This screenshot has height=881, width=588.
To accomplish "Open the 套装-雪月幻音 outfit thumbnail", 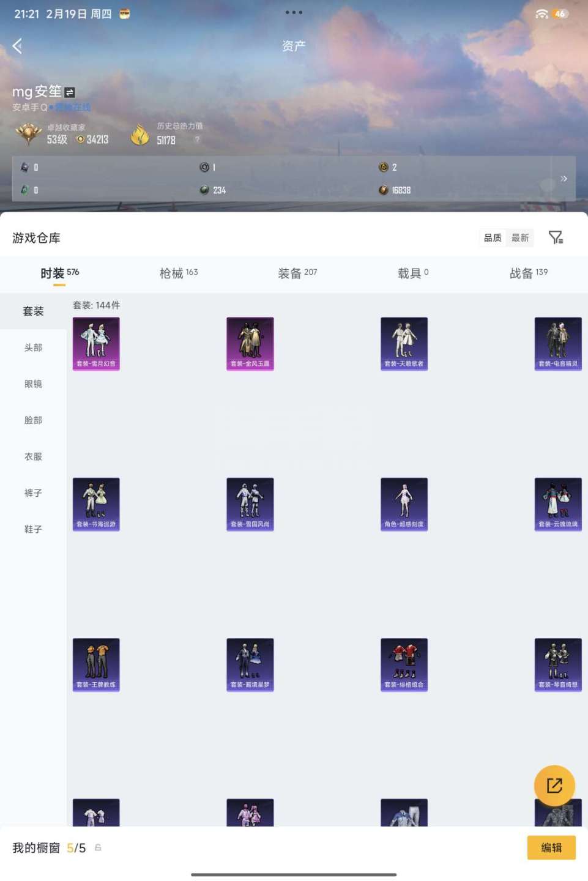I will [96, 344].
